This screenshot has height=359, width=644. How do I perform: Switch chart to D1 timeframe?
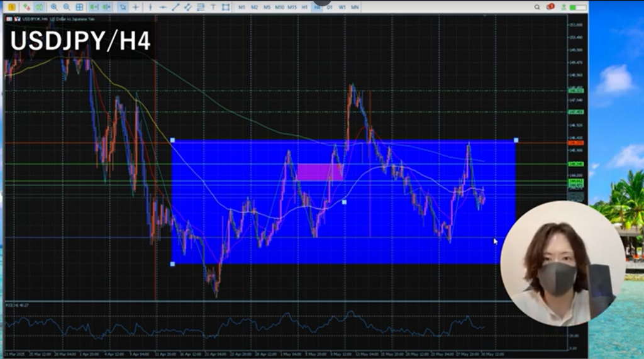click(x=330, y=7)
